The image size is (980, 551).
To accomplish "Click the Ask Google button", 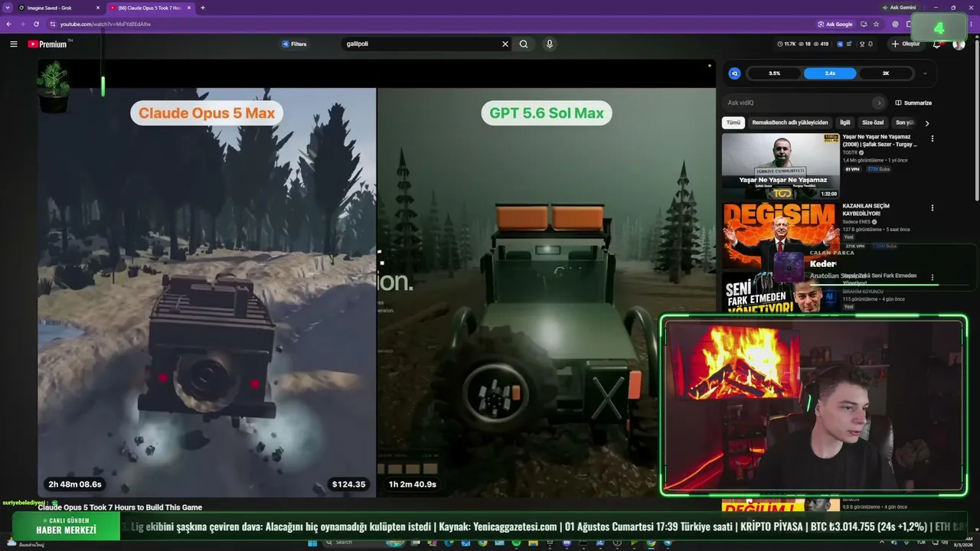I will [835, 24].
